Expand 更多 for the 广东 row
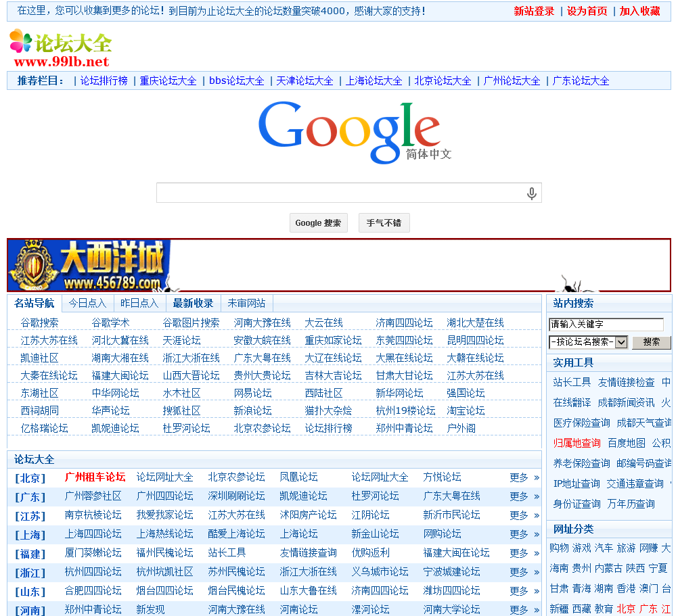 click(524, 497)
